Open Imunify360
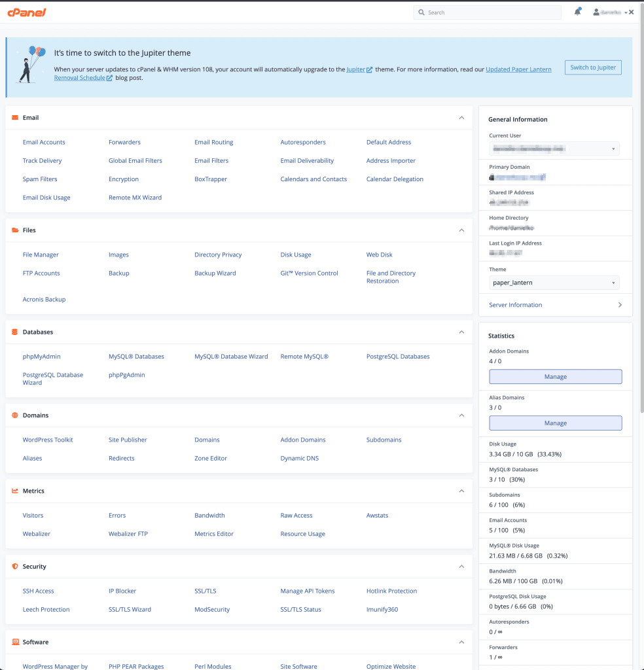 click(382, 609)
